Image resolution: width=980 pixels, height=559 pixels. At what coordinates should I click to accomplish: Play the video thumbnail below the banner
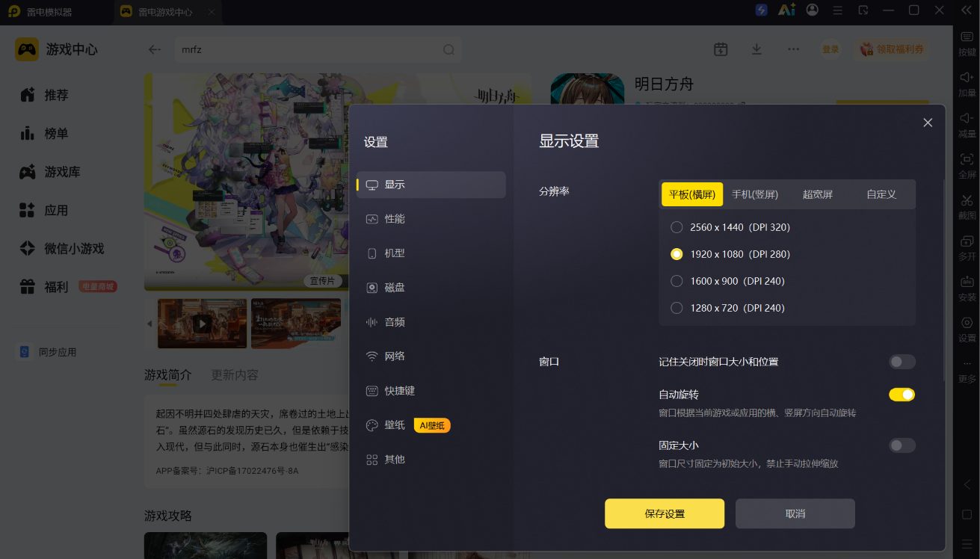pyautogui.click(x=203, y=324)
